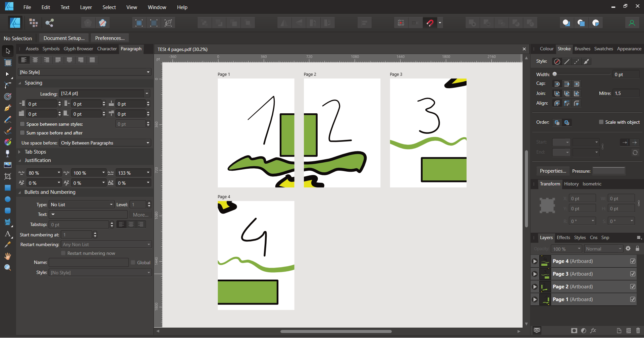Image resolution: width=644 pixels, height=338 pixels.
Task: Choose the Hand view tool
Action: coord(8,256)
